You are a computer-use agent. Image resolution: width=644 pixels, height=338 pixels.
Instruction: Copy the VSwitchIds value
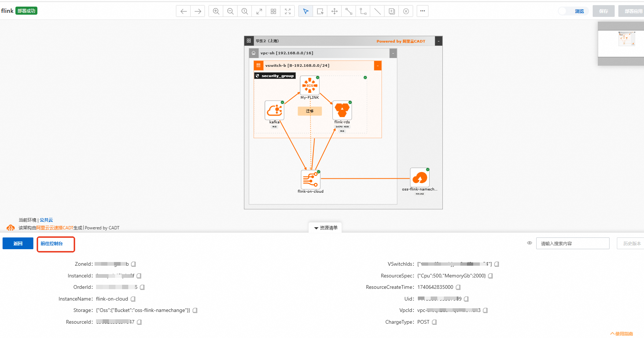pos(497,264)
